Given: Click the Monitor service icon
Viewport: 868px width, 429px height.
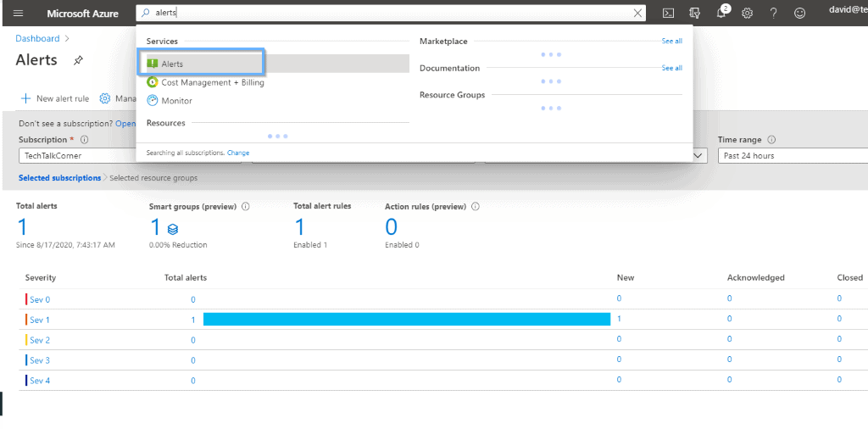Looking at the screenshot, I should coord(153,101).
